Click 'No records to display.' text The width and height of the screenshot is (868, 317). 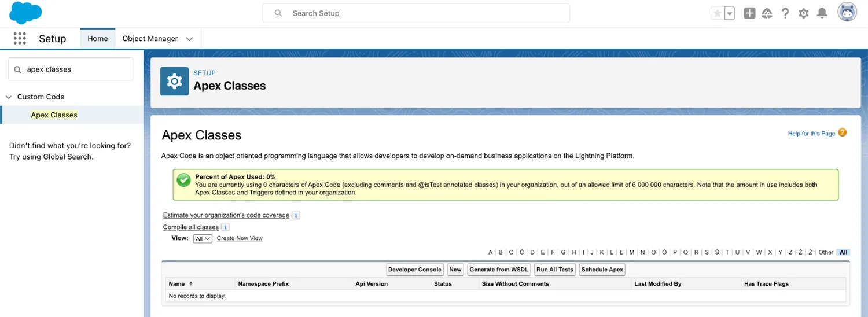(x=197, y=296)
